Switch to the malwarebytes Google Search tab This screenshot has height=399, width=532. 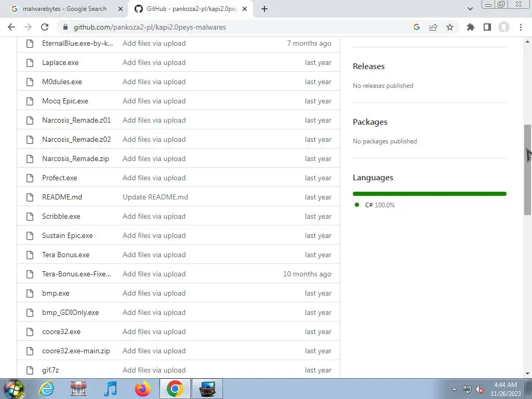pyautogui.click(x=64, y=9)
